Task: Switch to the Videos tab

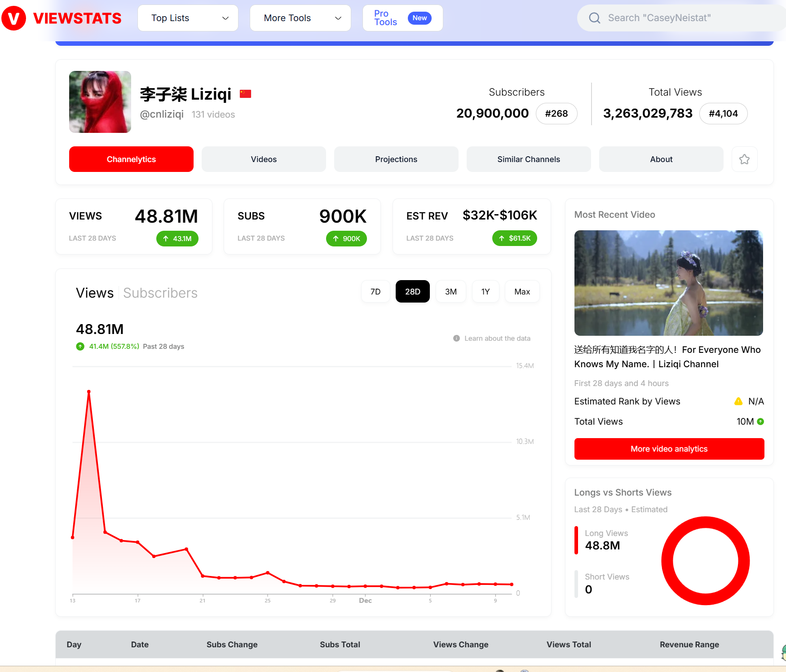Action: [264, 159]
